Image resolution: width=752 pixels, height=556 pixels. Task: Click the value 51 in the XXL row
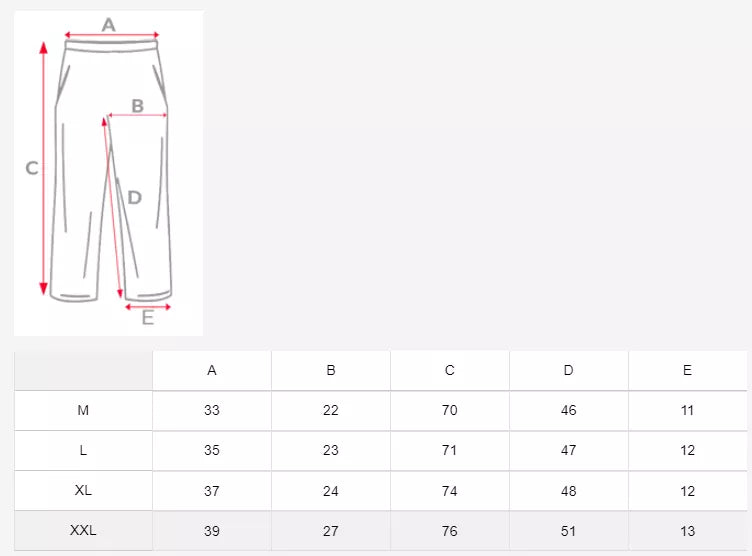click(569, 531)
